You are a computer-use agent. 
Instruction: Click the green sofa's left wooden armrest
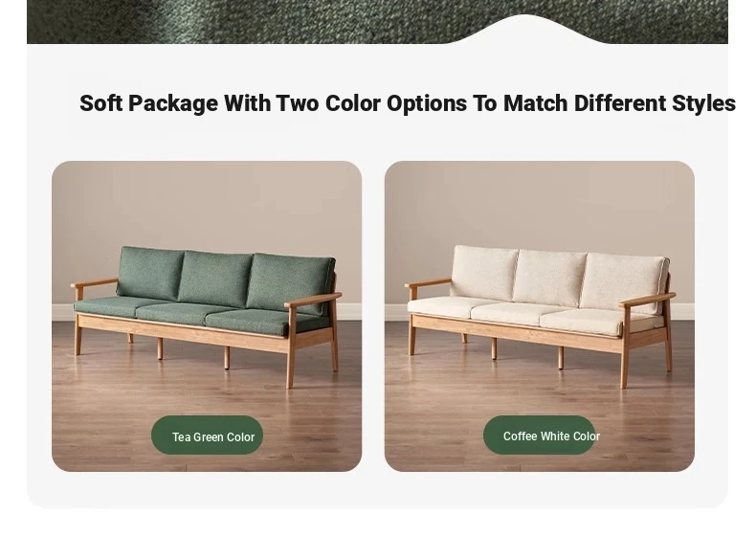click(94, 282)
